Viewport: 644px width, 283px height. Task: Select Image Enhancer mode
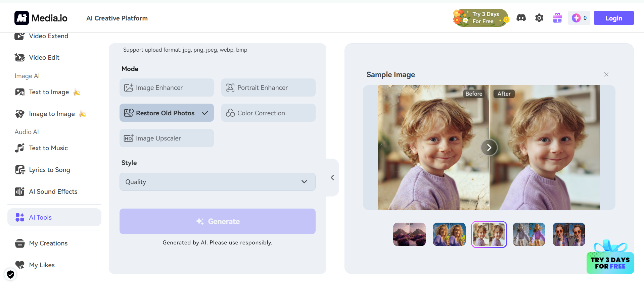pos(167,88)
